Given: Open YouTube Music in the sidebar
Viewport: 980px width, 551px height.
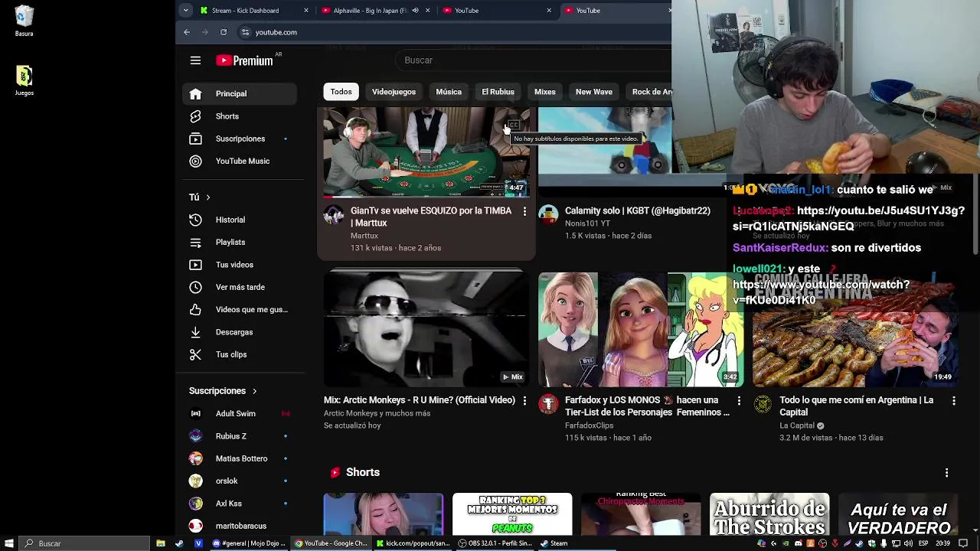Looking at the screenshot, I should click(x=240, y=161).
